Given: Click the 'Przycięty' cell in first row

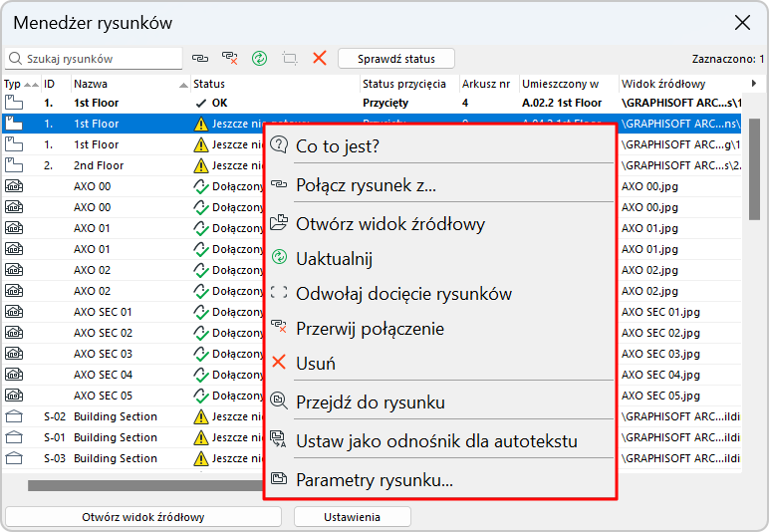Looking at the screenshot, I should [385, 103].
